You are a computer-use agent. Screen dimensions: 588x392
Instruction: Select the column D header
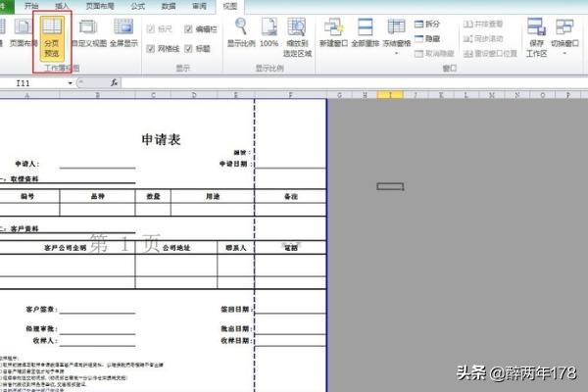pyautogui.click(x=194, y=95)
